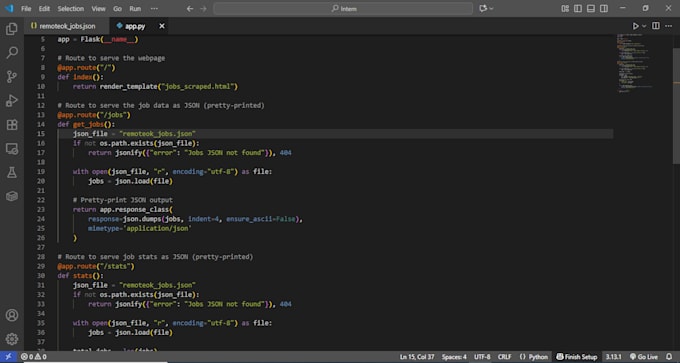Change the CRLF line ending setting
This screenshot has height=363, width=680.
pos(504,357)
